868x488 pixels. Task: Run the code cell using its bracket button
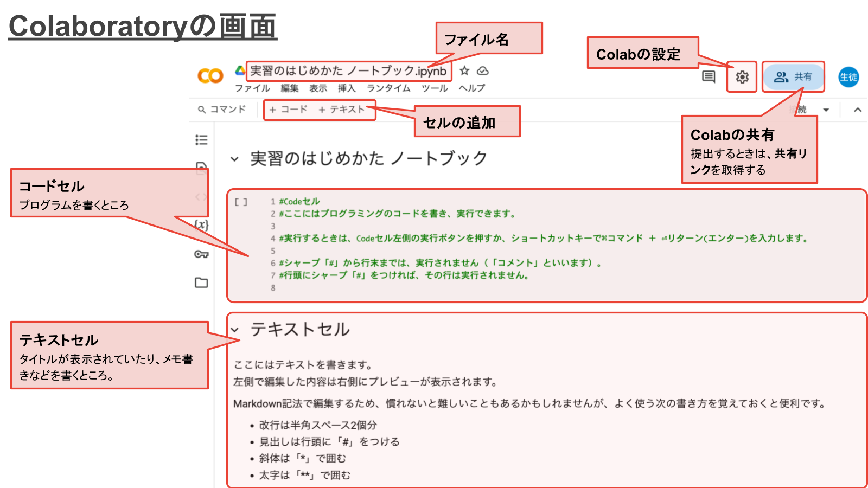pyautogui.click(x=241, y=202)
